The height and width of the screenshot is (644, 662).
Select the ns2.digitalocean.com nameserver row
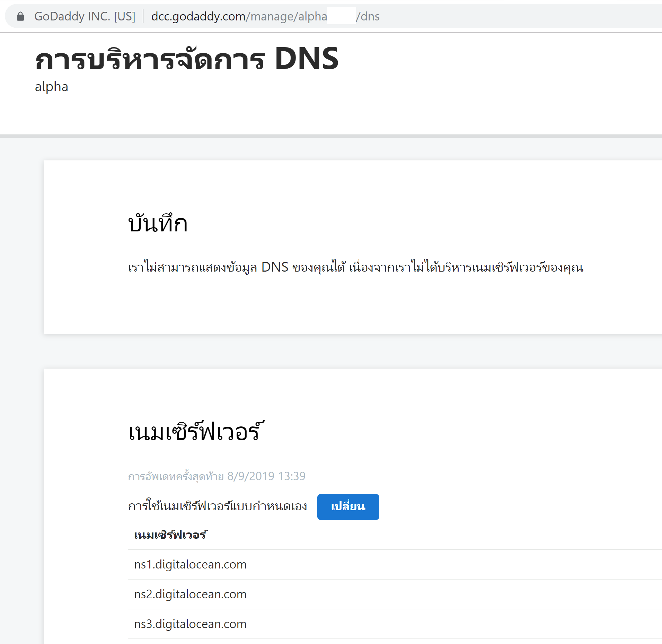tap(395, 594)
